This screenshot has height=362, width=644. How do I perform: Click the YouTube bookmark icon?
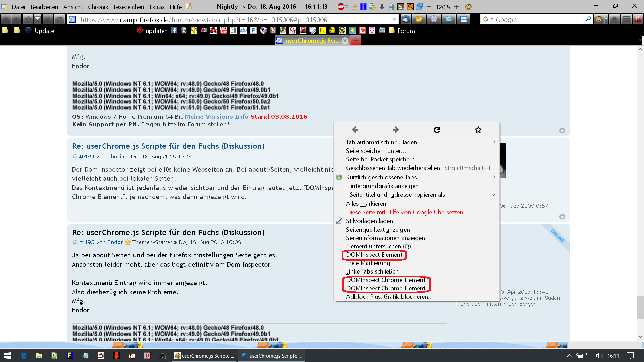(x=224, y=31)
